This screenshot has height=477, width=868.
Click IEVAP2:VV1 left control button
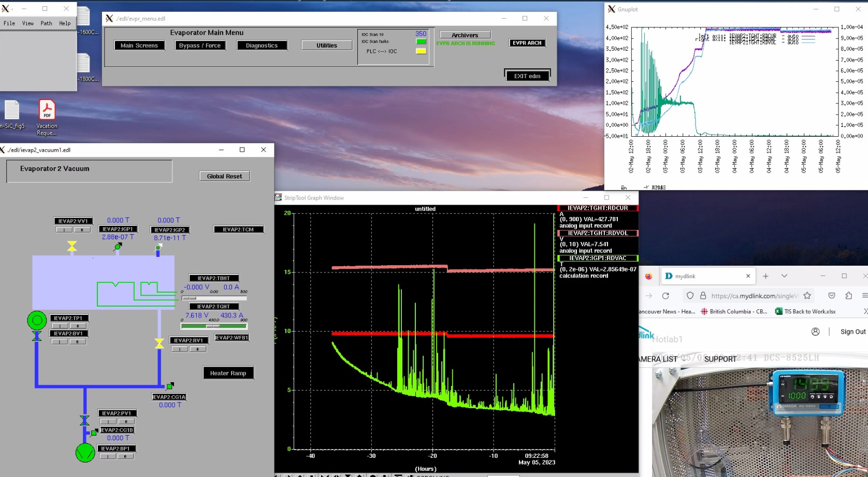click(64, 229)
